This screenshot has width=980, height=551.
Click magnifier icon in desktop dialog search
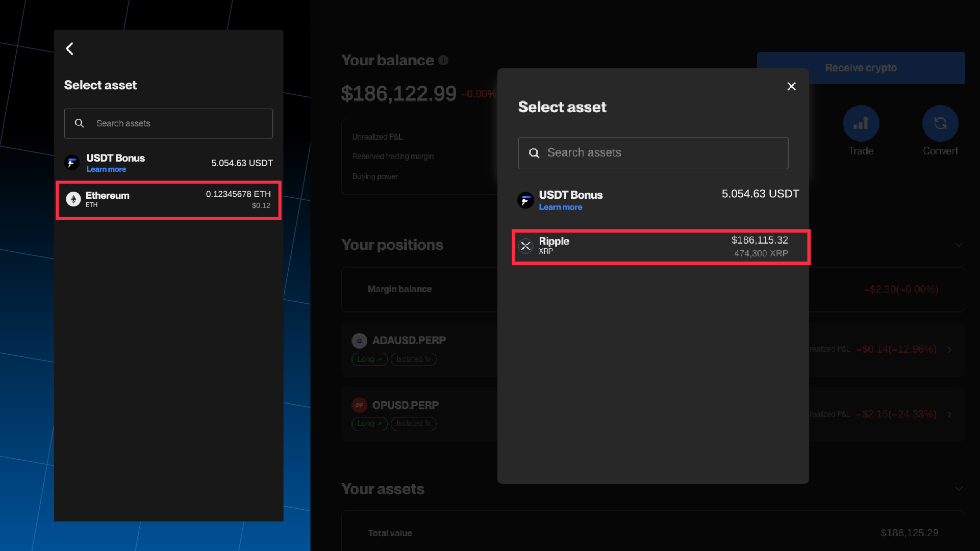[x=534, y=153]
